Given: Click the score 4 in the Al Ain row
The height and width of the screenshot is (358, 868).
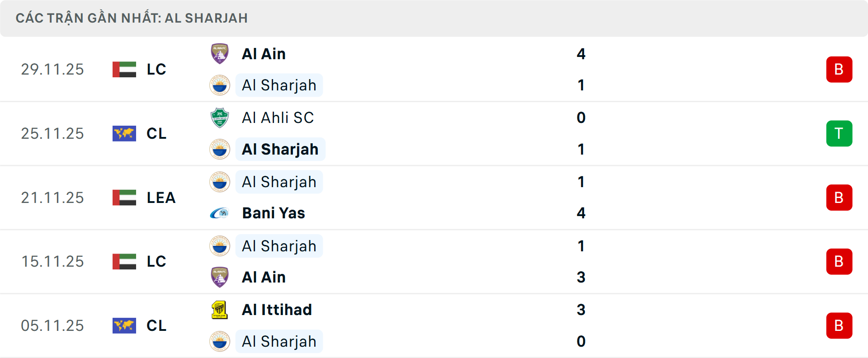Looking at the screenshot, I should pos(581,53).
